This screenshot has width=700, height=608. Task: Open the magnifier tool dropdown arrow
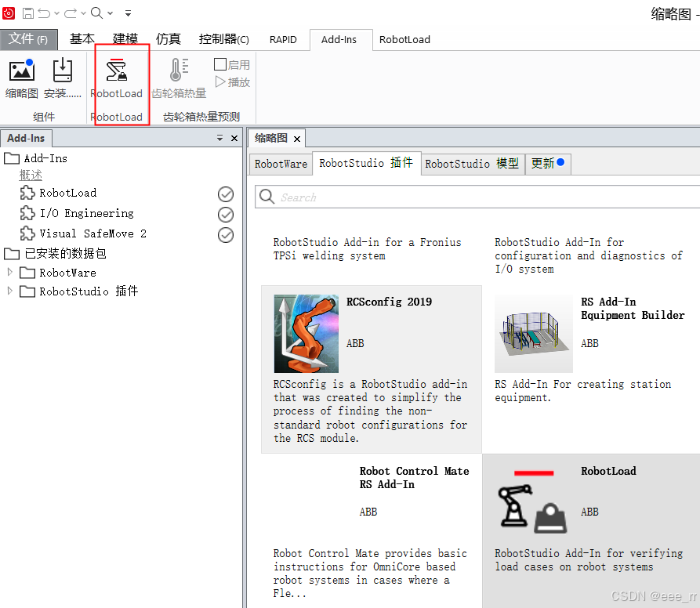pyautogui.click(x=110, y=13)
